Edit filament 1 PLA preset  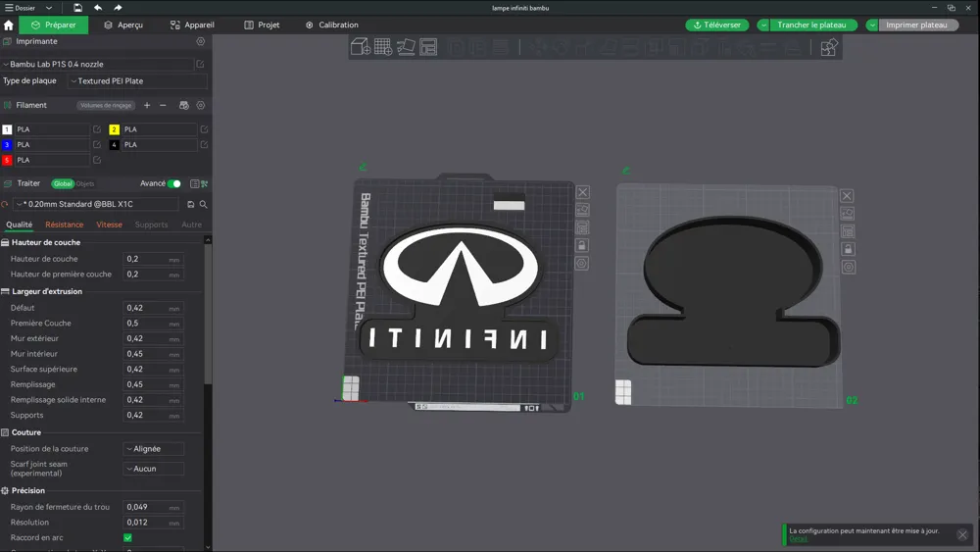tap(97, 129)
